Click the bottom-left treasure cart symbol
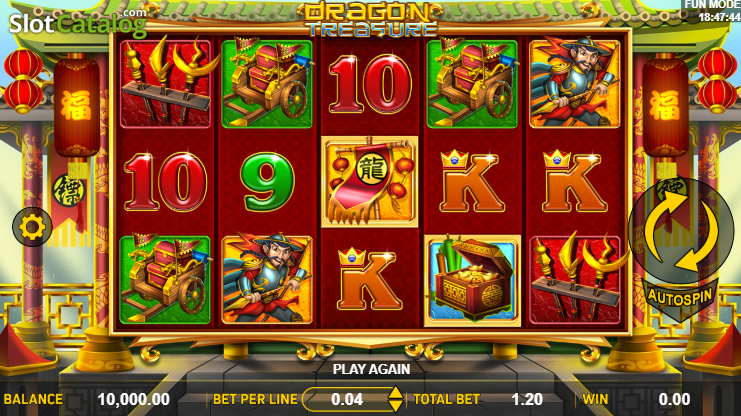Screen dimensions: 741x416 [x=165, y=280]
